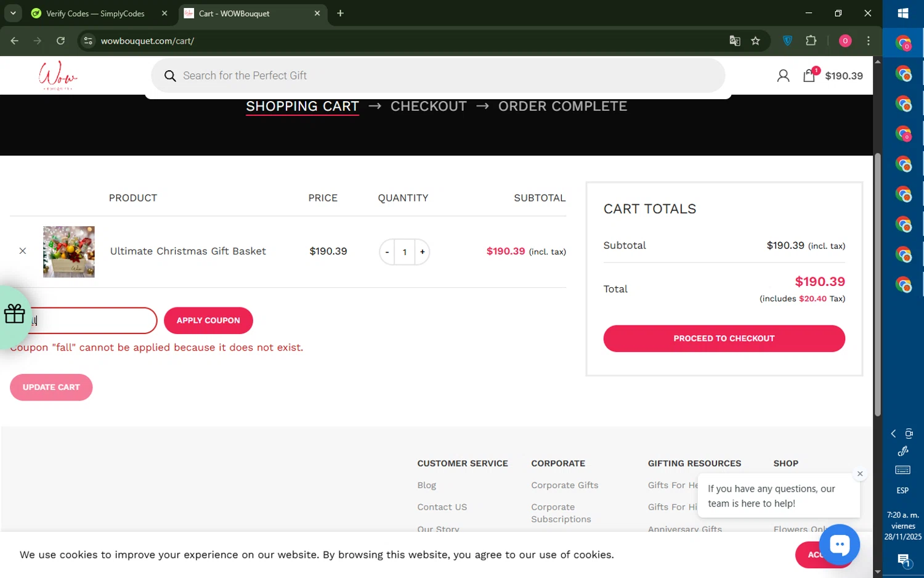Click the translate page icon

coord(735,41)
